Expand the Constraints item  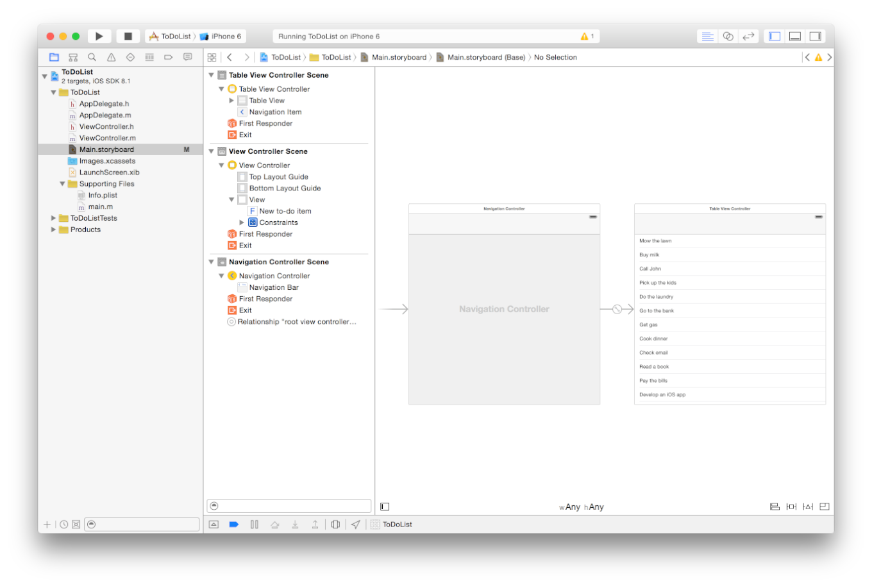pyautogui.click(x=242, y=223)
